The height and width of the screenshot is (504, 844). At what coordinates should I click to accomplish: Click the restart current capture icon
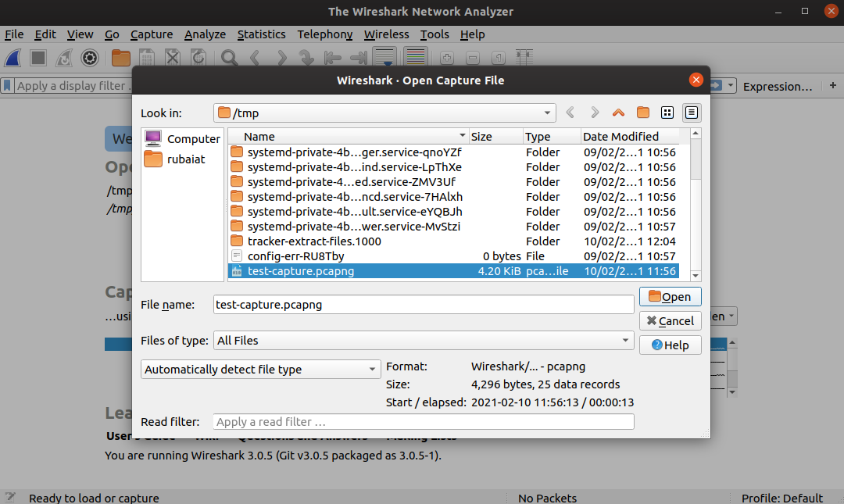pyautogui.click(x=63, y=58)
